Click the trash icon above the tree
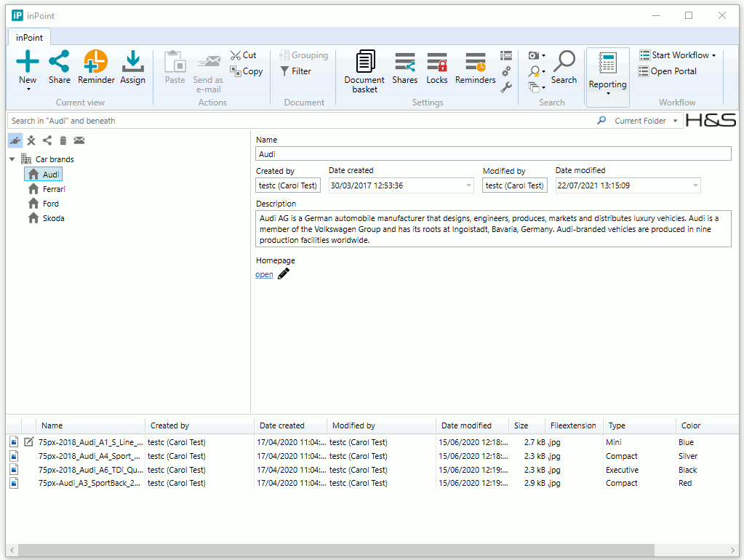Screen dimensions: 744x560 tap(63, 140)
